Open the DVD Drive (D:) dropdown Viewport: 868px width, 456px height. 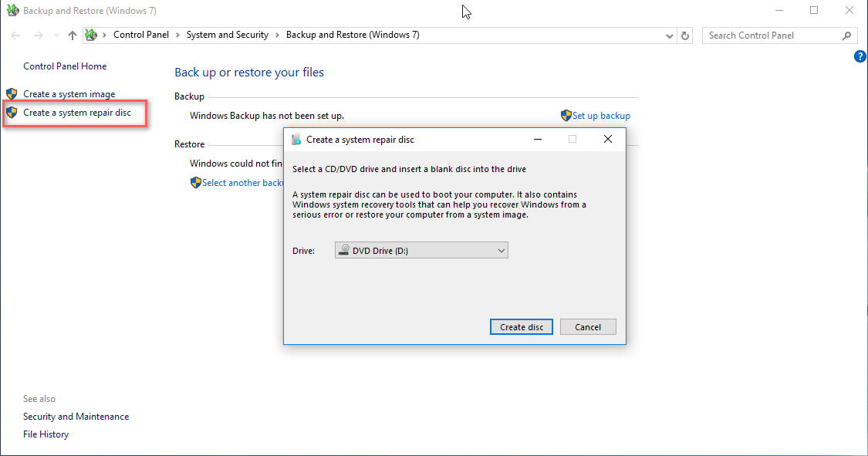pos(421,251)
